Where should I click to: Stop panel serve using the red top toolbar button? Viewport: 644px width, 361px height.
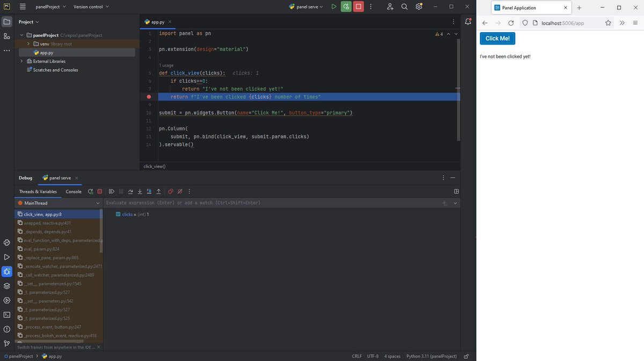(x=358, y=7)
